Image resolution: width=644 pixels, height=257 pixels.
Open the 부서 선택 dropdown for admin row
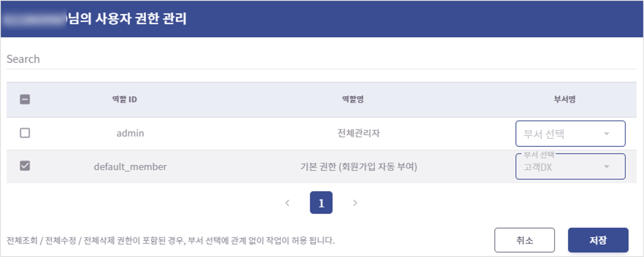point(570,133)
